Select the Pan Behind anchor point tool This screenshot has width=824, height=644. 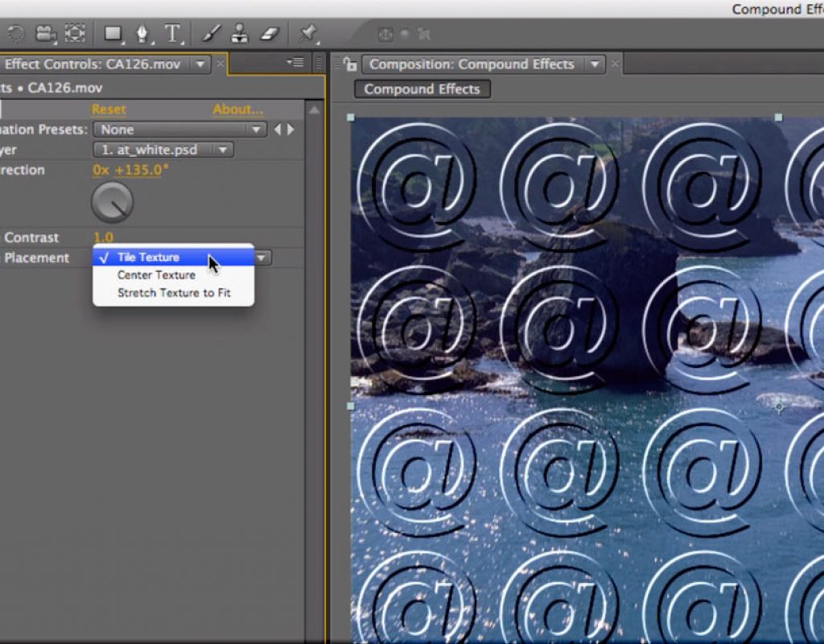tap(75, 34)
